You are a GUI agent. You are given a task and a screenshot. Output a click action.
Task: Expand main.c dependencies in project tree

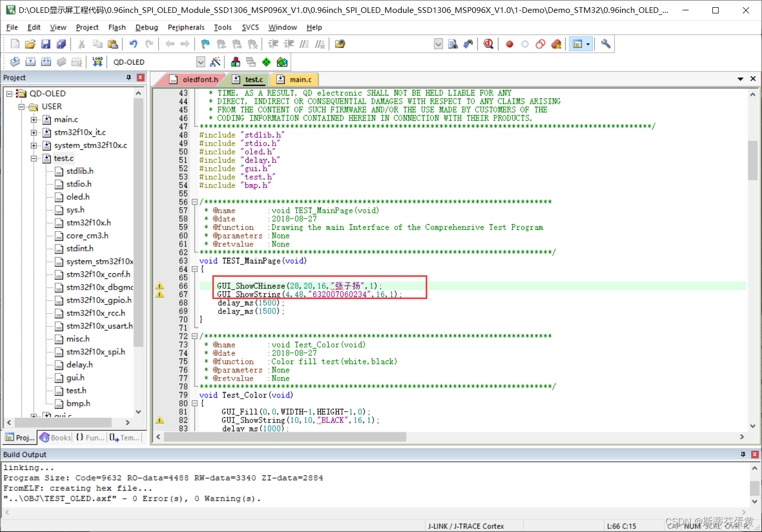pyautogui.click(x=34, y=119)
